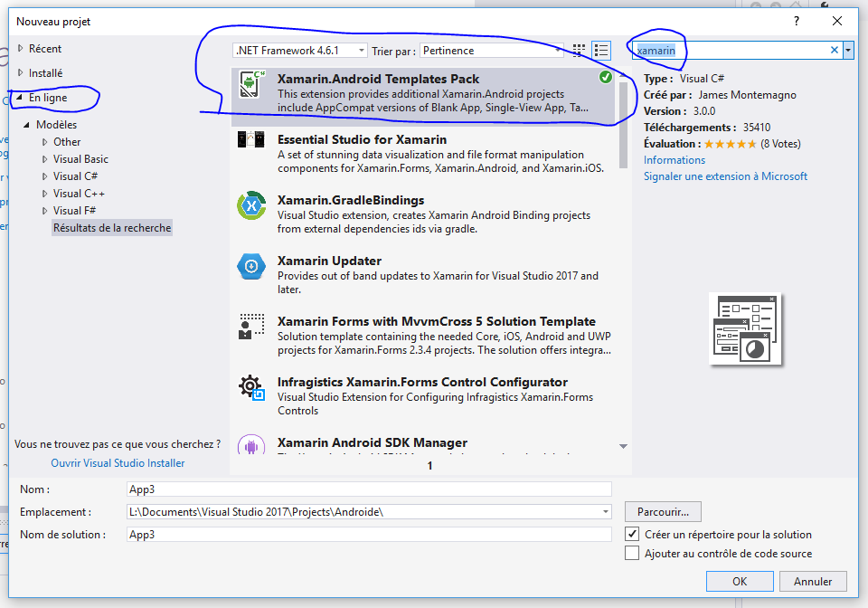Click Xamarin Forms with MvvmCross icon
Viewport: 868px width, 608px height.
[251, 326]
